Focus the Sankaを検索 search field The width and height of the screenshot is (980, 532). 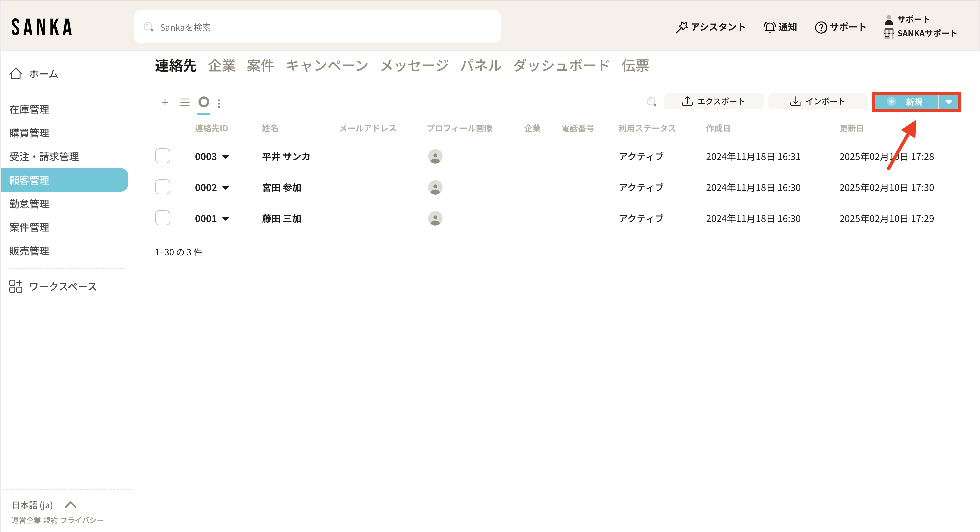[x=317, y=27]
